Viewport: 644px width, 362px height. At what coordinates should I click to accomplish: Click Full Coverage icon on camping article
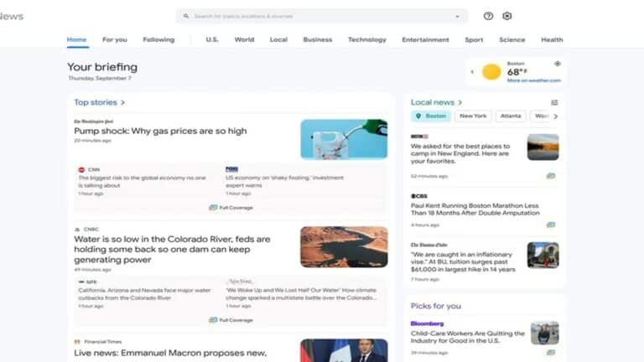point(551,176)
